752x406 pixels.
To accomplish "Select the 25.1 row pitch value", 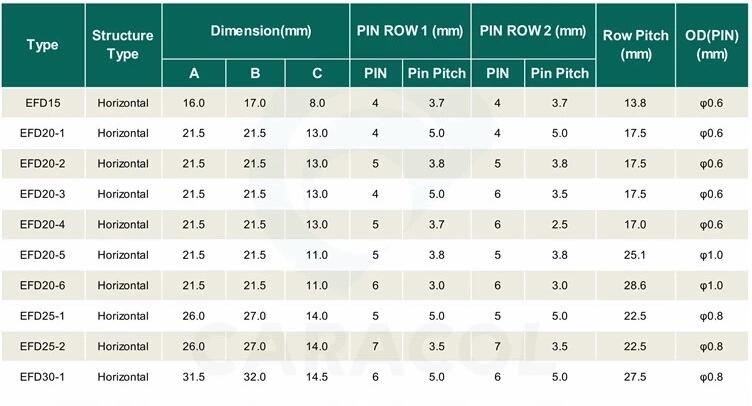I will click(x=636, y=255).
